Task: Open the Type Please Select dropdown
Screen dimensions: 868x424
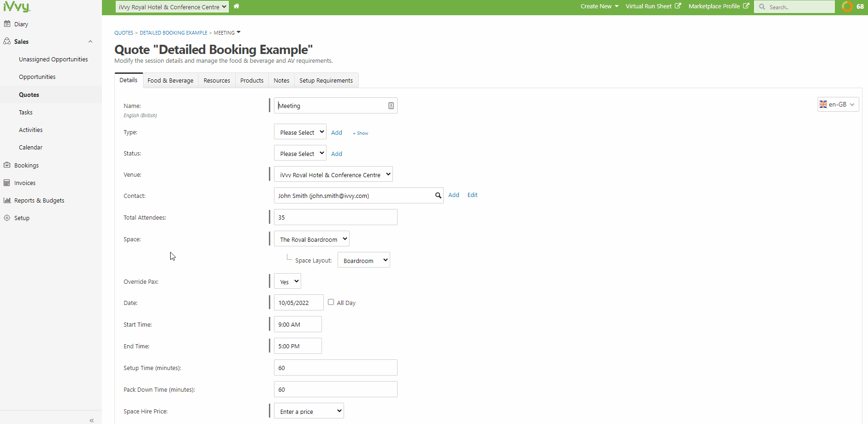Action: coord(300,132)
